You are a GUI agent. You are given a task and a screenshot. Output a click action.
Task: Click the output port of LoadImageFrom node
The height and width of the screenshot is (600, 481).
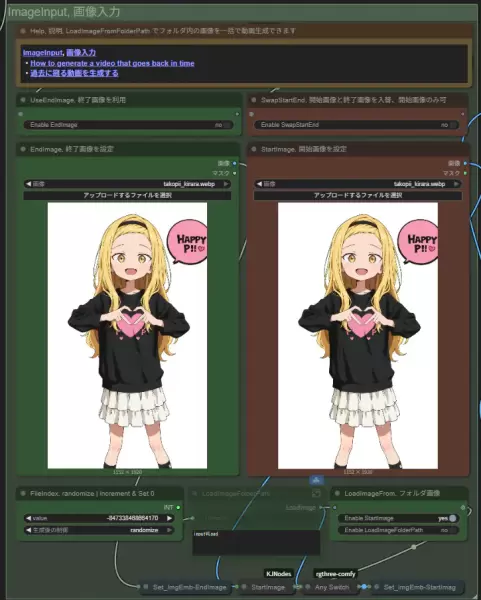click(463, 508)
